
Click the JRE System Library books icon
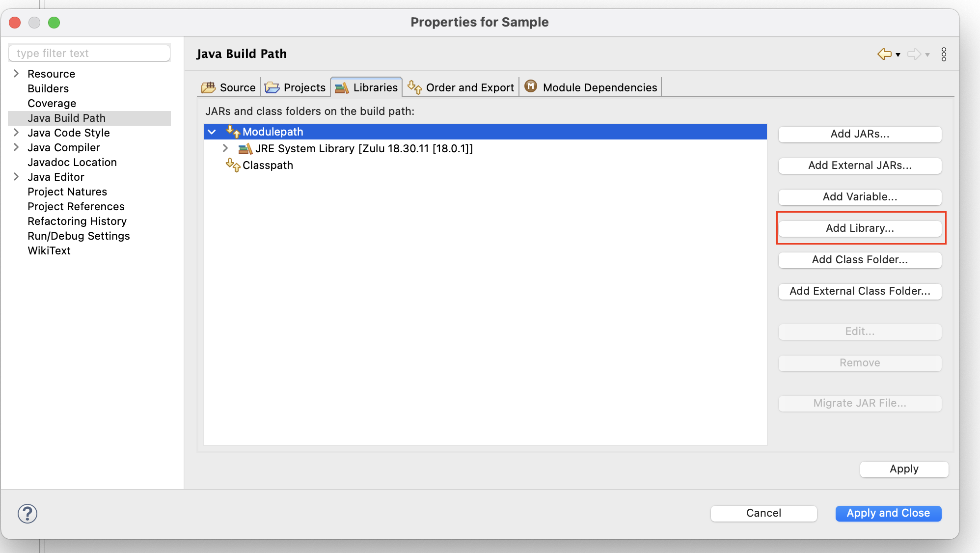tap(245, 148)
